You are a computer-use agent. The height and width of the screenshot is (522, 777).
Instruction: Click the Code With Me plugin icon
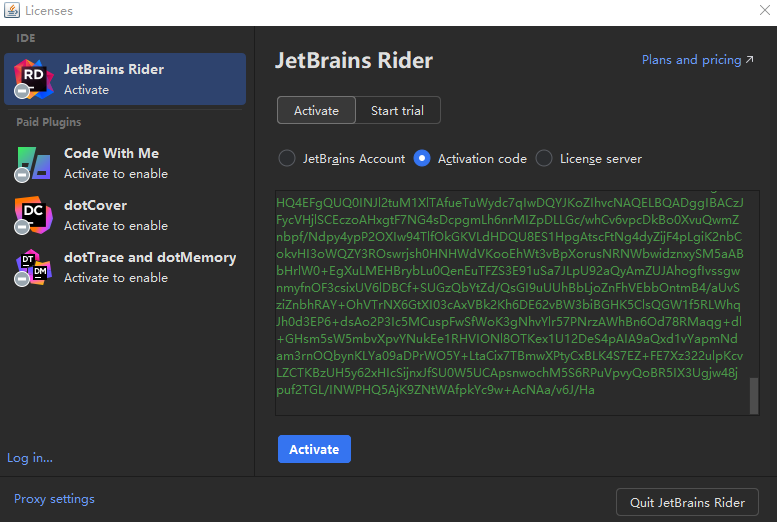33,163
